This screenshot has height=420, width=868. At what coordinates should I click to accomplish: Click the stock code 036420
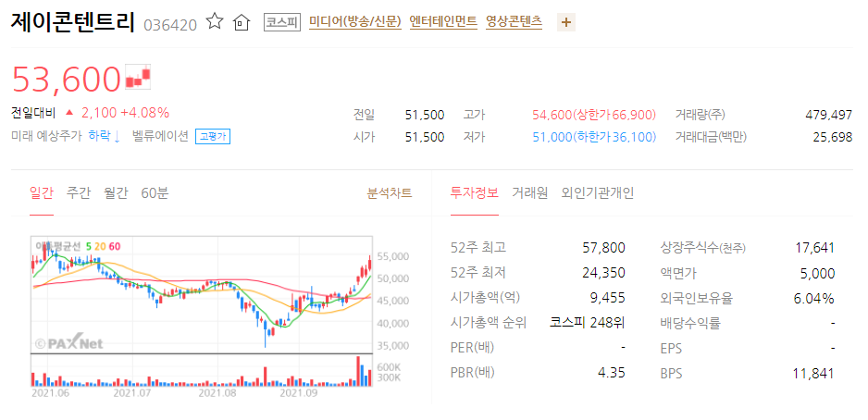(x=170, y=25)
